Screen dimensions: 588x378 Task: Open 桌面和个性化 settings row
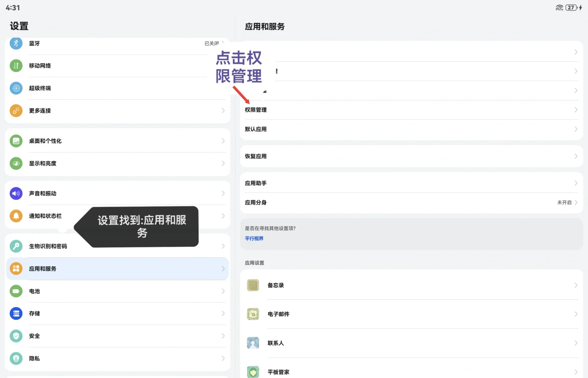coord(117,141)
